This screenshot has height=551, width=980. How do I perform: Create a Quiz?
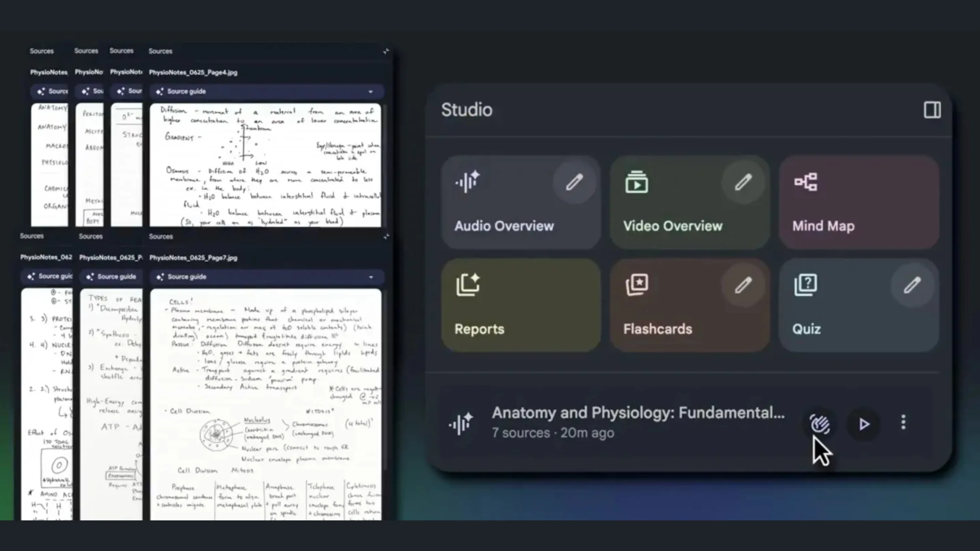pos(806,329)
